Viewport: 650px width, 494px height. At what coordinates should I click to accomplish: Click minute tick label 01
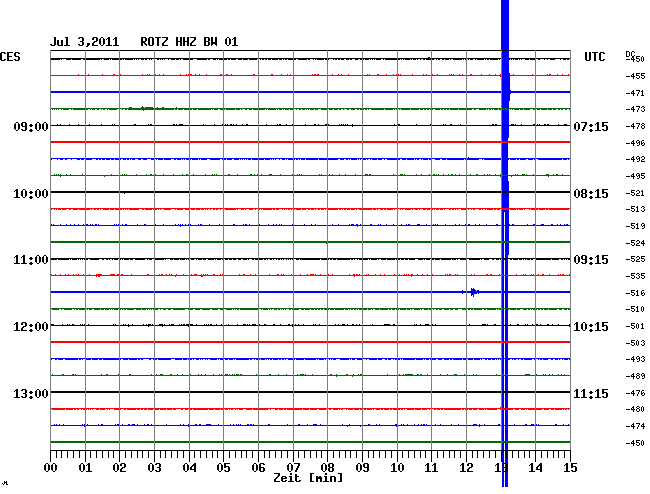pos(85,468)
